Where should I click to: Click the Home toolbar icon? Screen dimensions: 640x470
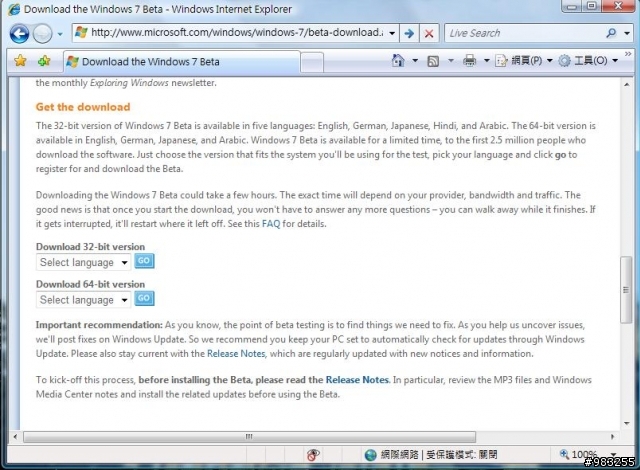pyautogui.click(x=398, y=61)
